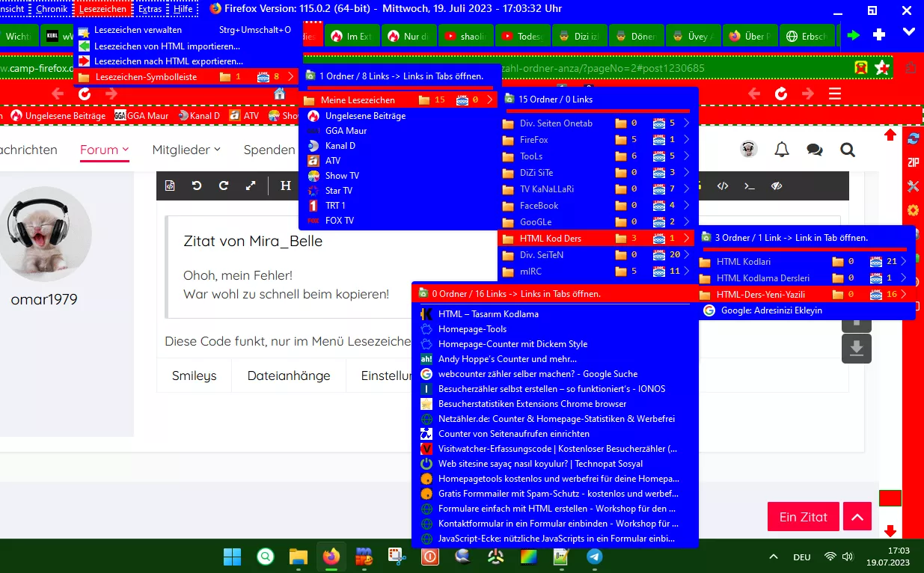Click the editor undo arrow icon
924x573 pixels.
click(197, 186)
